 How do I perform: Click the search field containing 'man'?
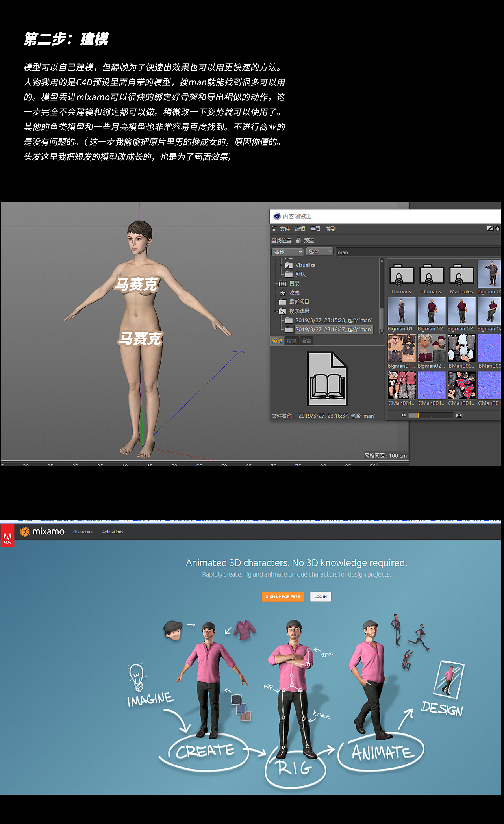[418, 252]
